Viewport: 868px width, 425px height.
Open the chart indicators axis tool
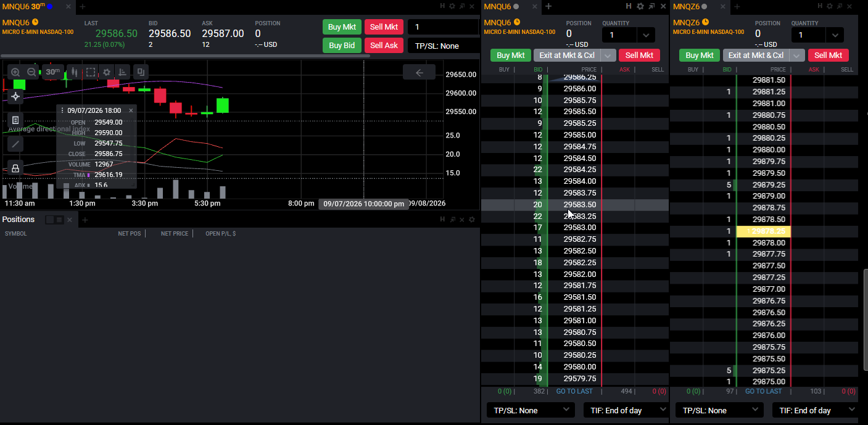(x=123, y=72)
